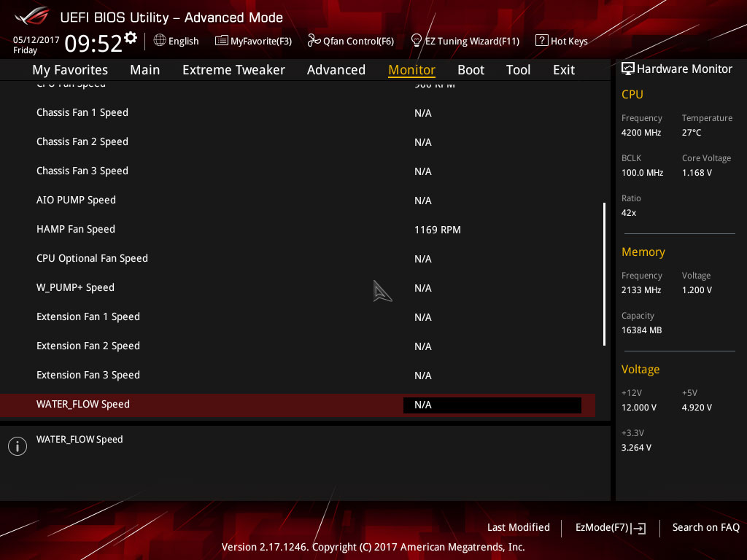Click the BIOS version copyright text
Image resolution: width=747 pixels, height=560 pixels.
tap(373, 547)
